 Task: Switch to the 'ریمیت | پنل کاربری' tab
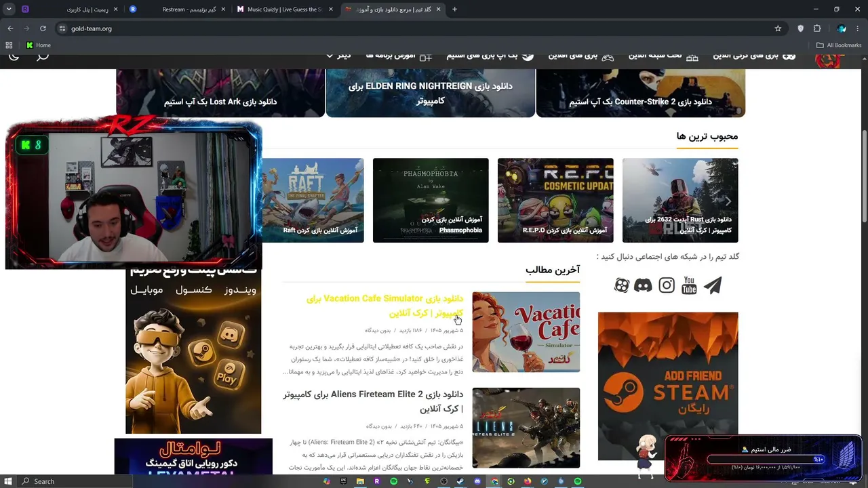(71, 9)
